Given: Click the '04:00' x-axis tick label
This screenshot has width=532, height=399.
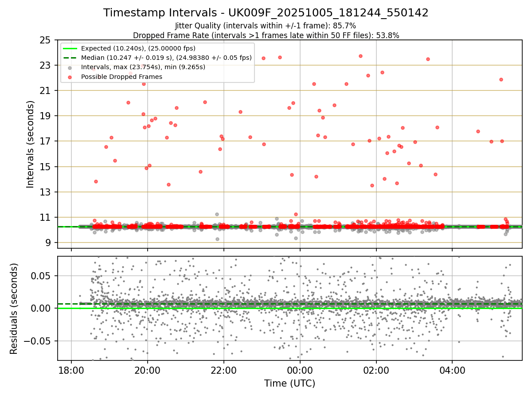Looking at the screenshot, I should 452,370.
